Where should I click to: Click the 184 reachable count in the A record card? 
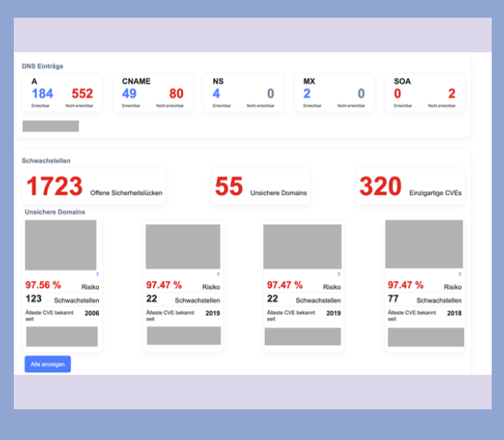[x=42, y=94]
